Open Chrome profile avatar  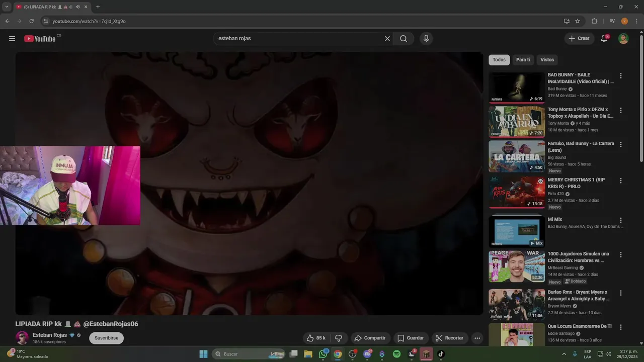coord(624,21)
